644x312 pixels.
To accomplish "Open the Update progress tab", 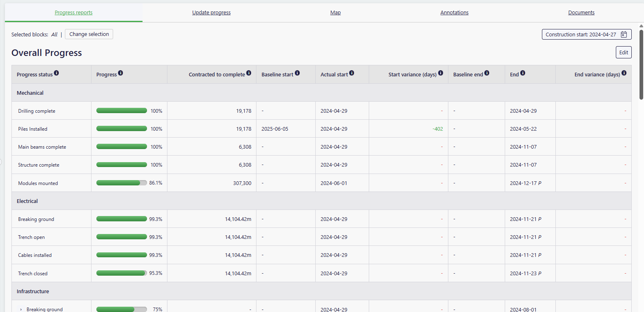I will coord(211,13).
